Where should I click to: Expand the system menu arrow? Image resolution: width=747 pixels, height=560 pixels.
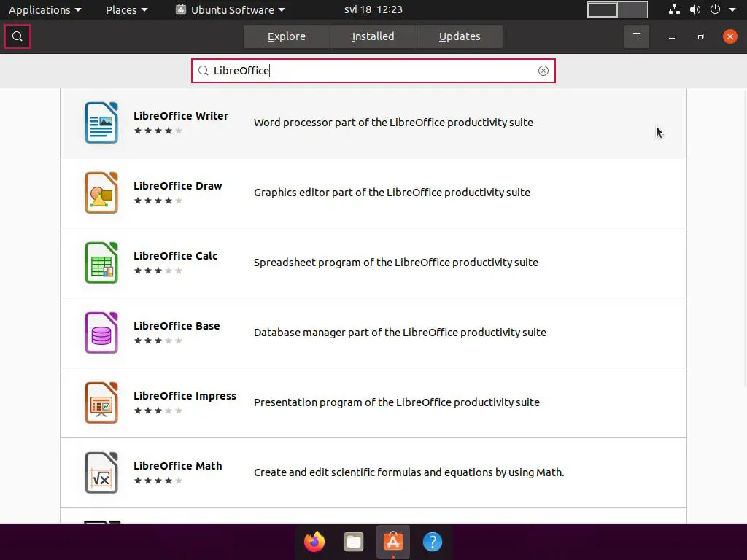(732, 9)
